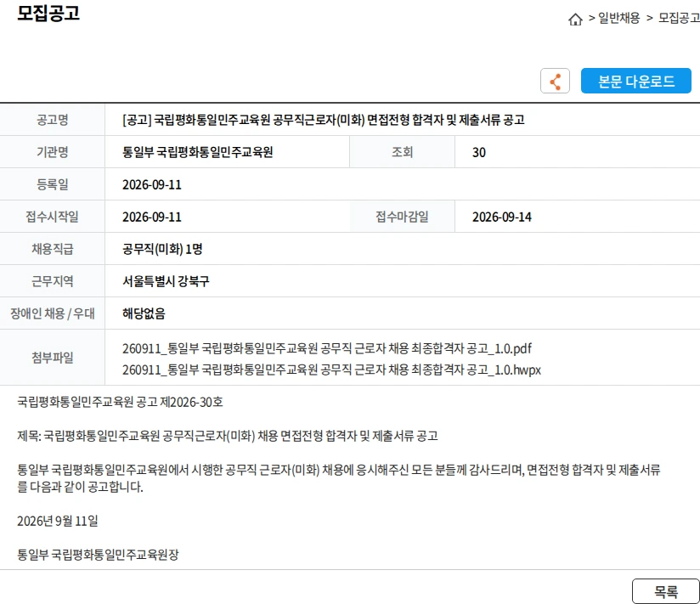Screen dimensions: 700x604
Task: Click the signature 통일부 국립평화통일민주교육원장
Action: [98, 555]
